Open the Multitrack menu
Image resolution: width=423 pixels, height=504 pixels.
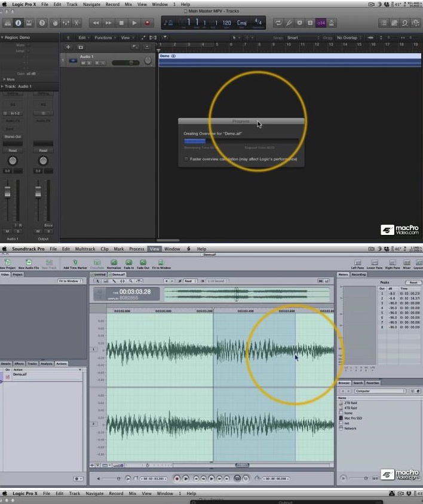coord(85,249)
